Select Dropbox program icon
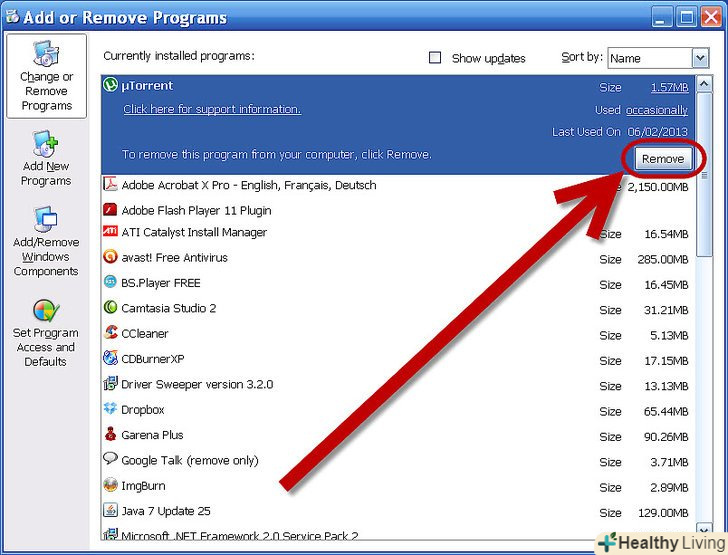728x555 pixels. [110, 408]
